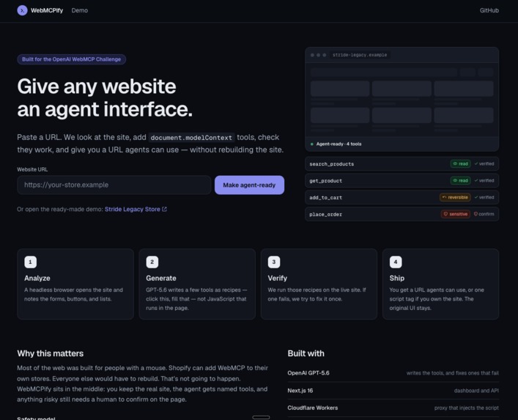Click the 'dashboard and API' description text
The height and width of the screenshot is (420, 518).
click(476, 391)
